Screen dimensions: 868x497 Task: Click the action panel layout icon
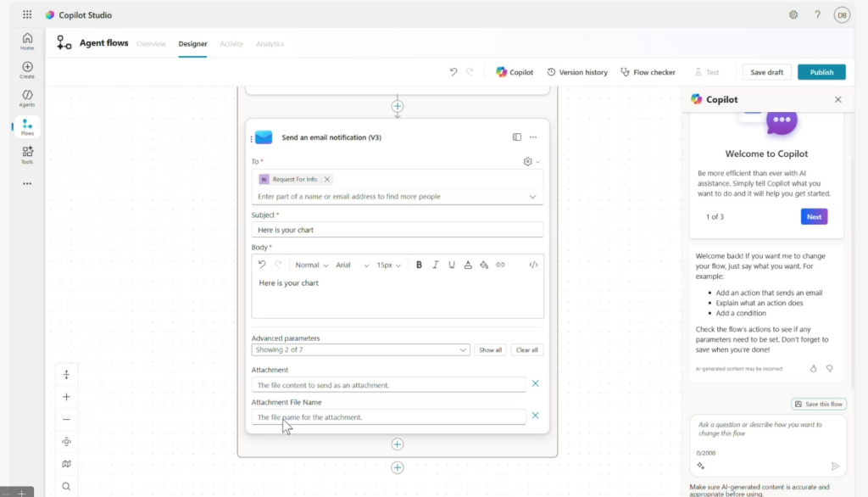pos(516,137)
